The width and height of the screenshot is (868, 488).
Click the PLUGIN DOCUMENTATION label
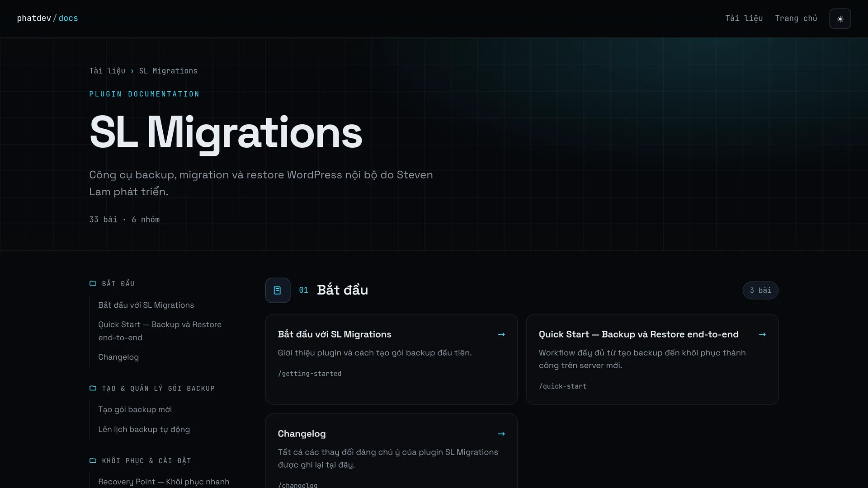(144, 94)
